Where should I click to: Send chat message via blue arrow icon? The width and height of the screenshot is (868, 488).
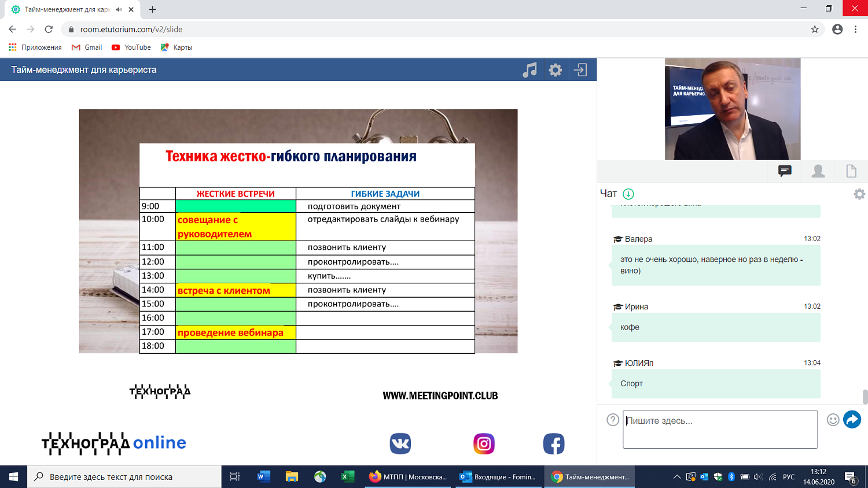point(852,419)
